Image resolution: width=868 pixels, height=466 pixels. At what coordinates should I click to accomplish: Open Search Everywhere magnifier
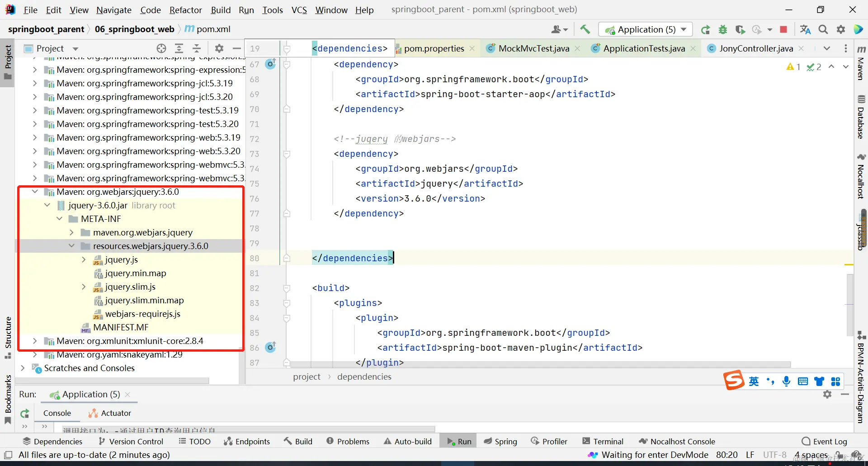(823, 30)
